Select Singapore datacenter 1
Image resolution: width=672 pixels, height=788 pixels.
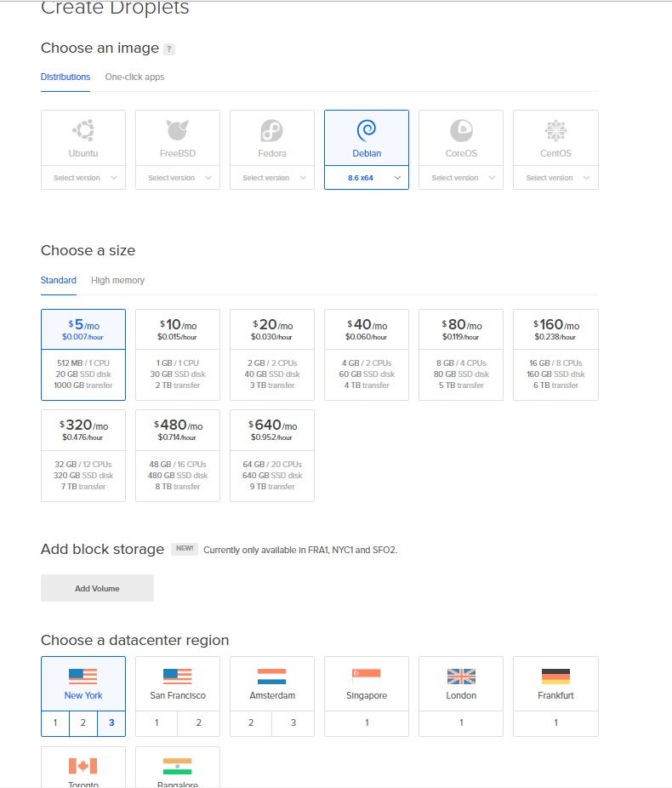pos(367,722)
